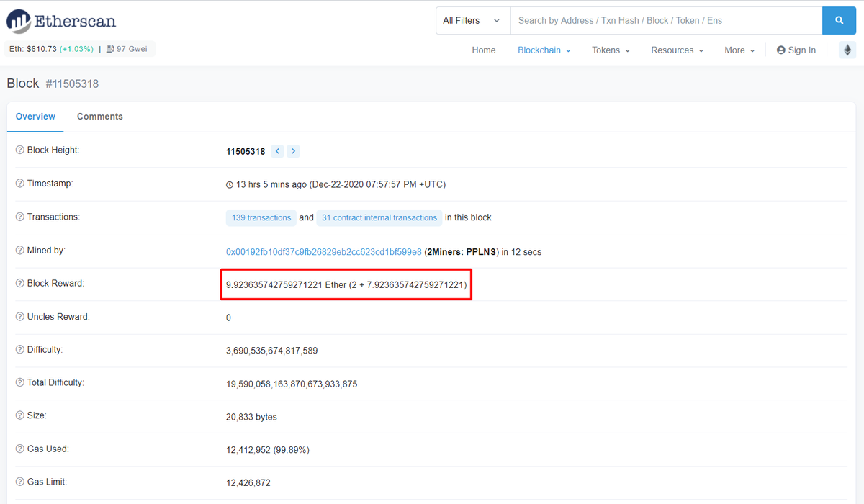
Task: Click the size value 20,833 bytes
Action: pyautogui.click(x=251, y=417)
